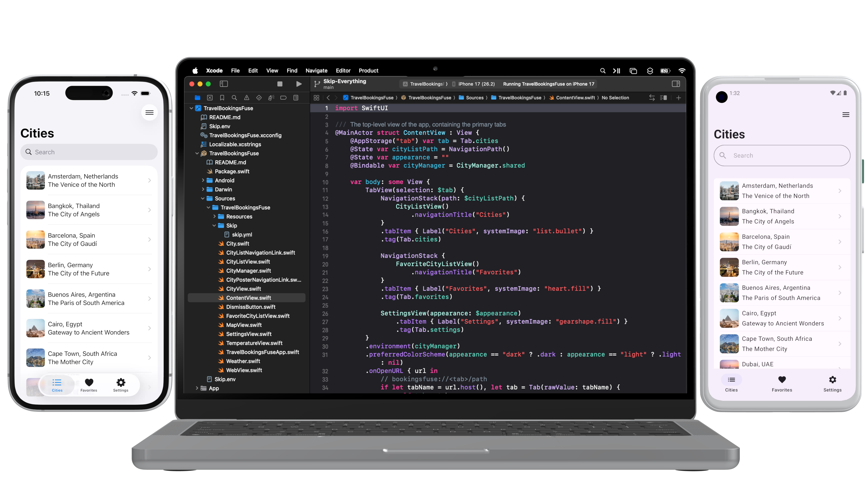Open the Bookmark navigator icon
868x488 pixels.
[222, 98]
